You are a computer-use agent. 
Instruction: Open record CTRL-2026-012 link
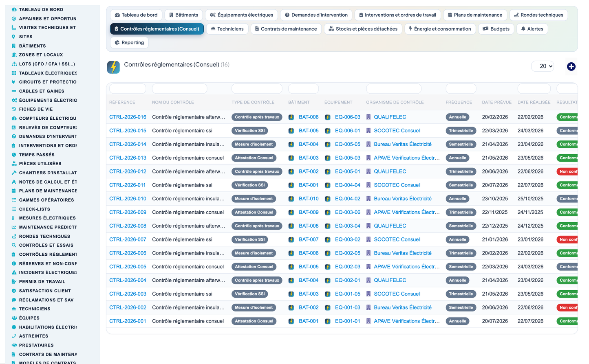[128, 171]
